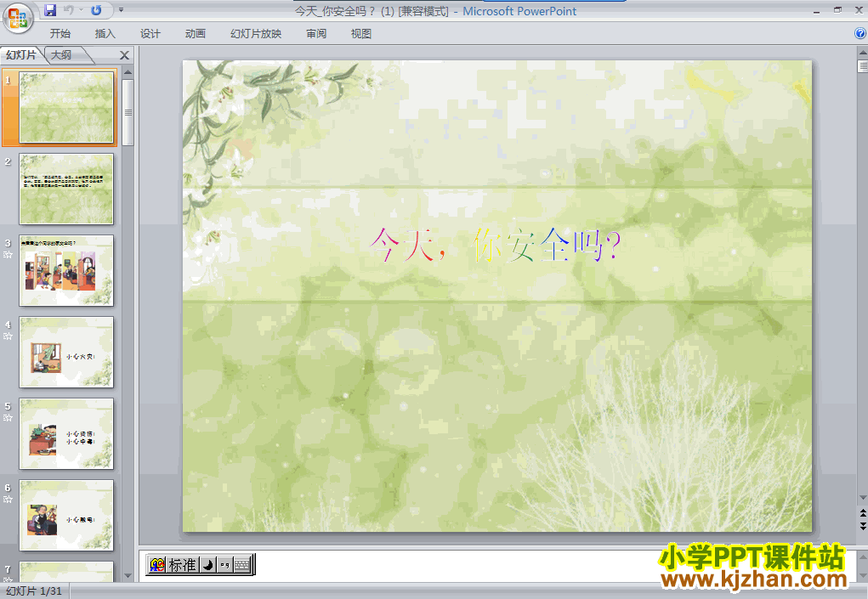
Task: Switch to the 大纲 outline tab
Action: tap(62, 54)
